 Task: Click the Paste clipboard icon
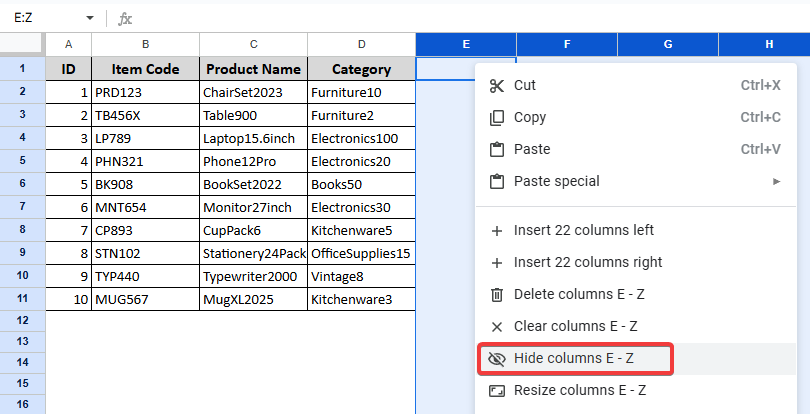[x=496, y=150]
